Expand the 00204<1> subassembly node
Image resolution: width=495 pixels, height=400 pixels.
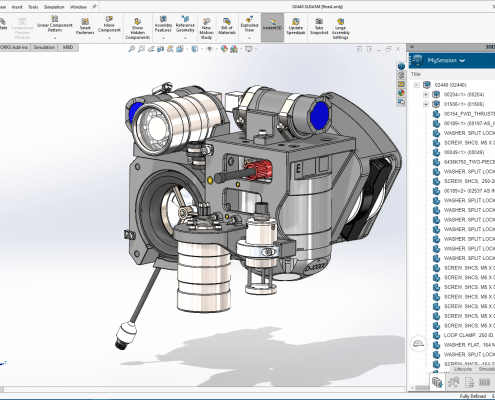click(x=426, y=95)
